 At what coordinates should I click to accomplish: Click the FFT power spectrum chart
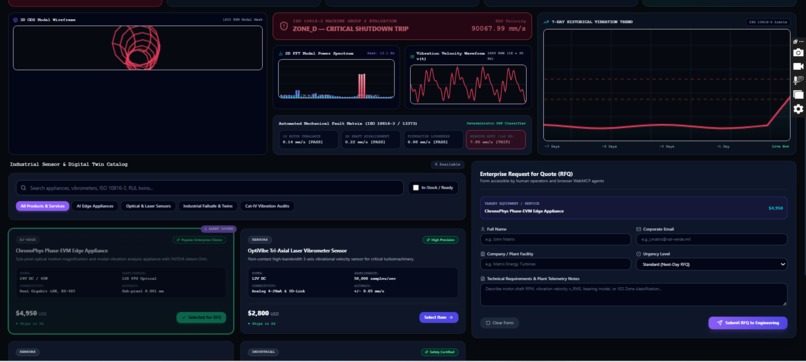(x=336, y=79)
